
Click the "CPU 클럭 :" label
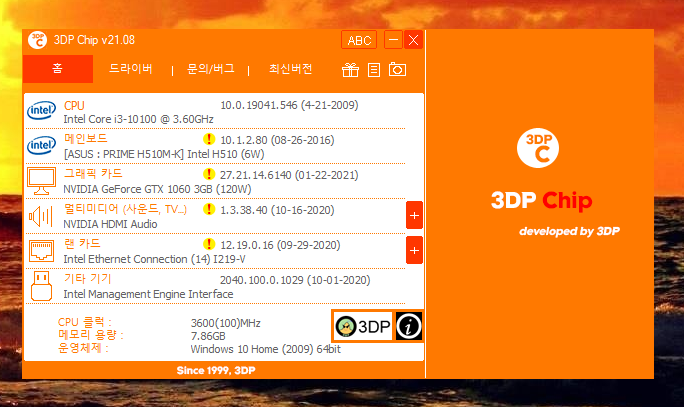click(85, 322)
